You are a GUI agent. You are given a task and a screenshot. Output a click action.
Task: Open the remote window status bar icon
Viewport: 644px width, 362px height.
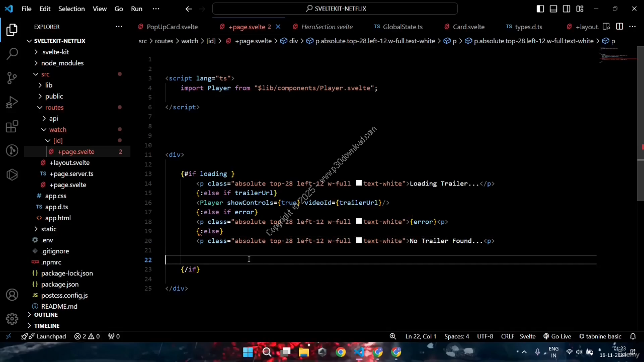pos(9,336)
